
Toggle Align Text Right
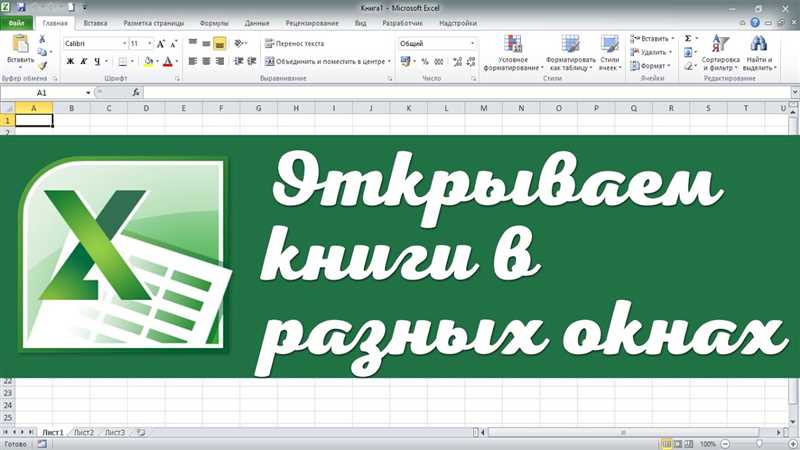point(219,61)
